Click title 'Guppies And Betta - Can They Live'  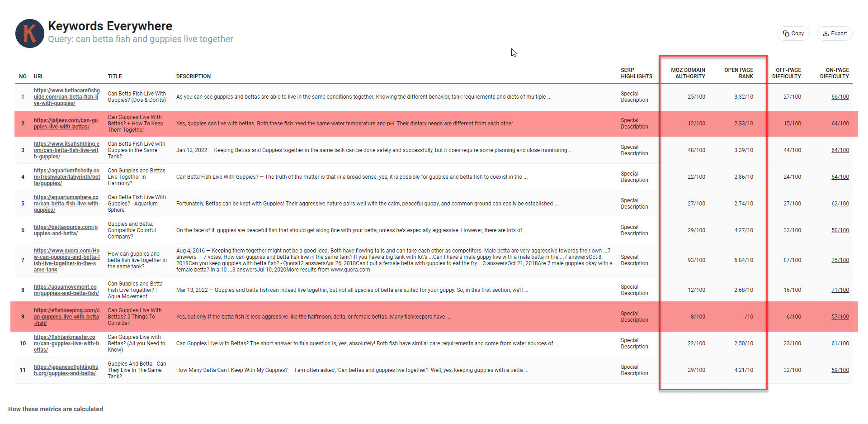click(137, 370)
